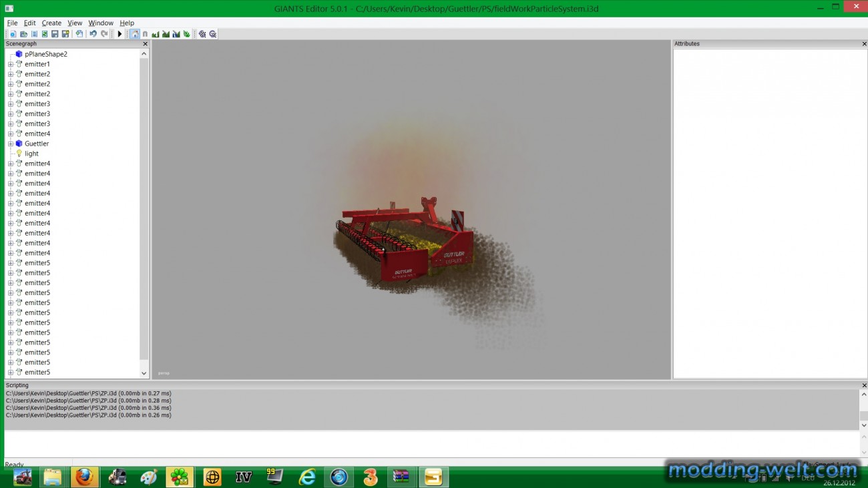This screenshot has height=488, width=868.
Task: Click the text-list document toolbar icon
Action: [34, 34]
